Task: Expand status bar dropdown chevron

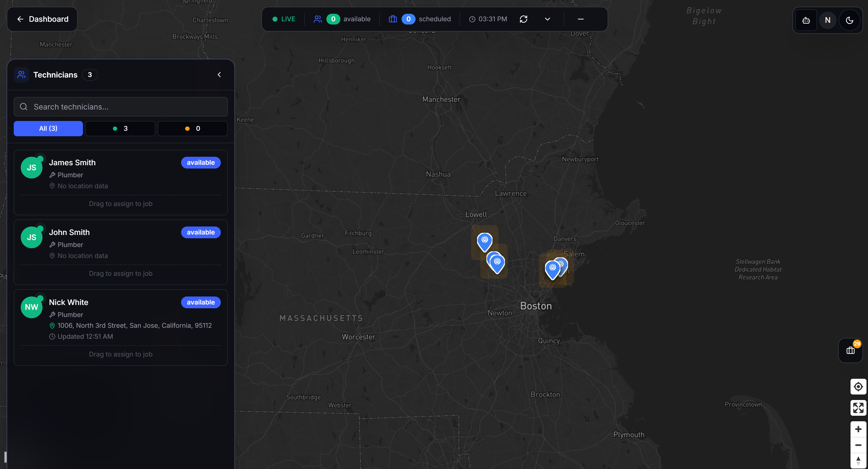Action: click(547, 19)
